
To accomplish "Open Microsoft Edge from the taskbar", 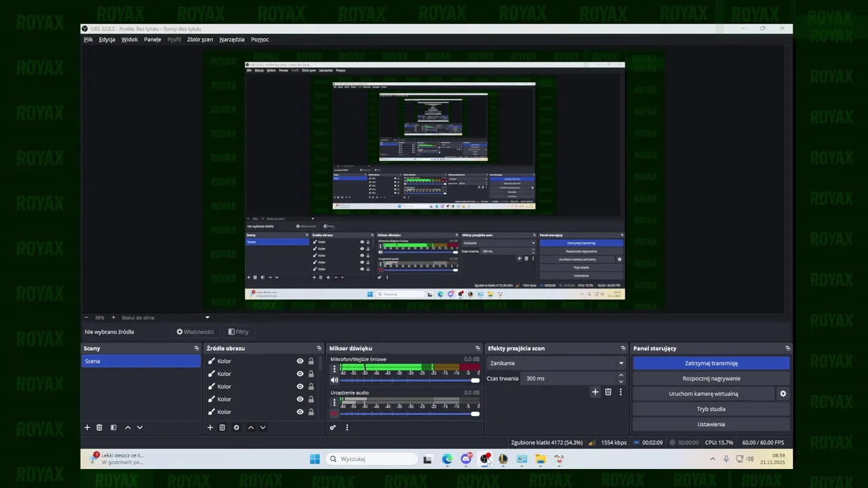I will click(x=448, y=459).
